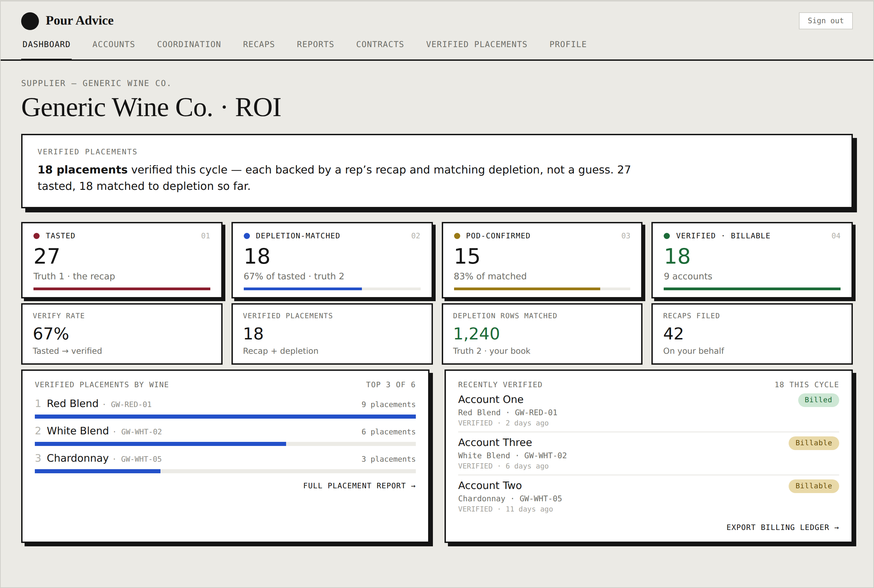Select the Reports tab
The width and height of the screenshot is (874, 588).
coord(315,44)
